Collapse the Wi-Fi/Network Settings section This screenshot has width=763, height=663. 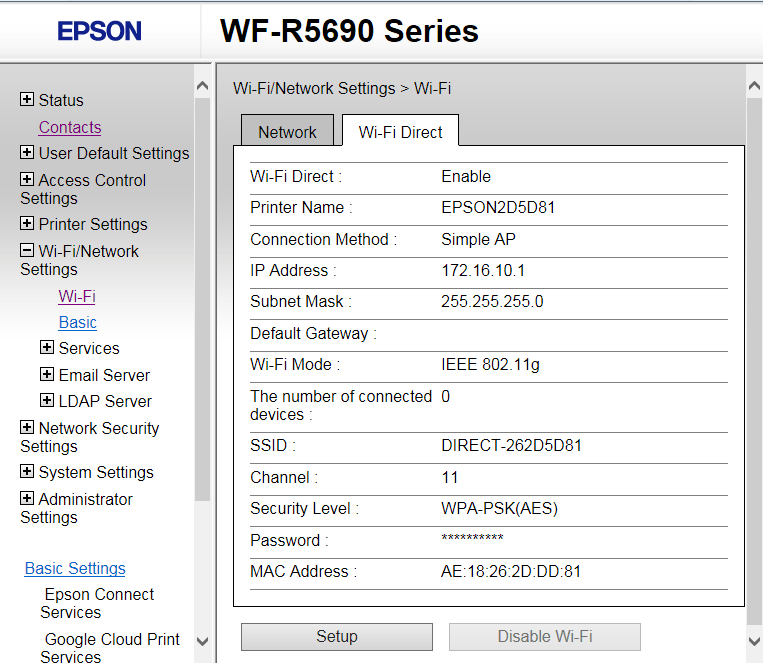click(x=27, y=251)
